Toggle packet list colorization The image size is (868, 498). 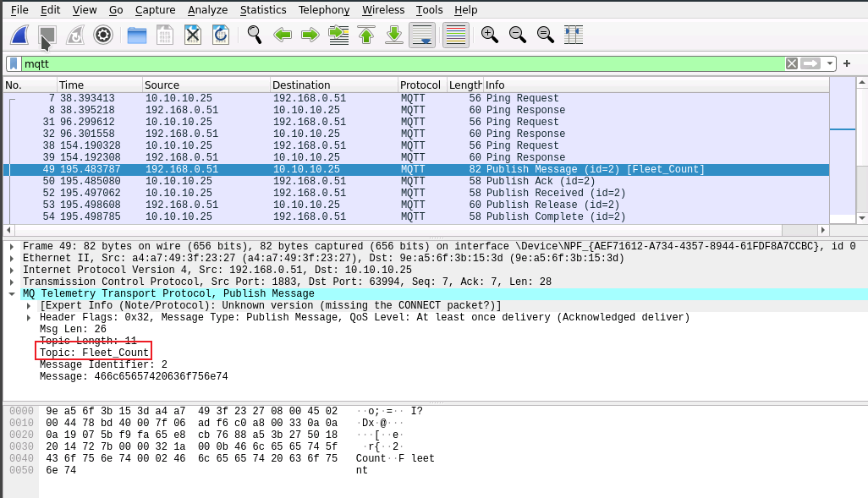[455, 35]
